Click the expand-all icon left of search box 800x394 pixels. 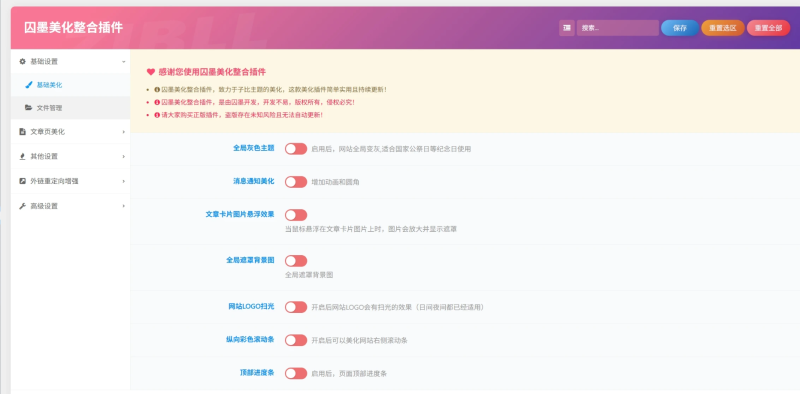(x=566, y=28)
